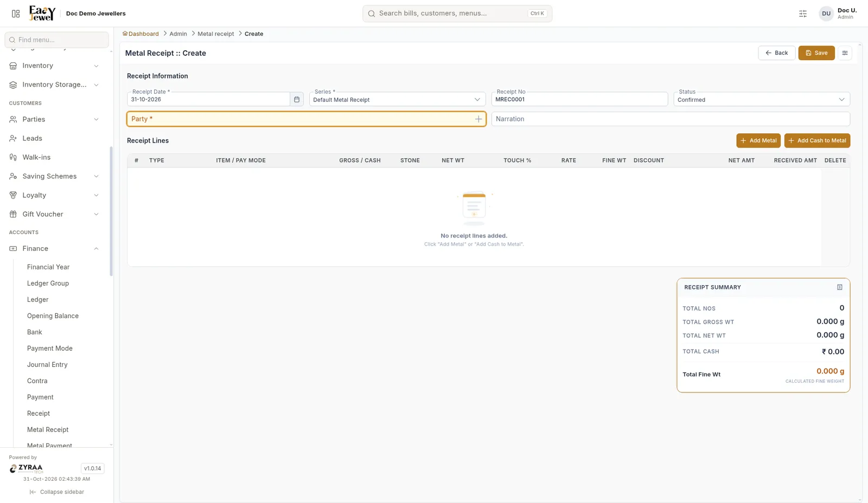
Task: Click the Walk-ins footprints icon
Action: [13, 157]
